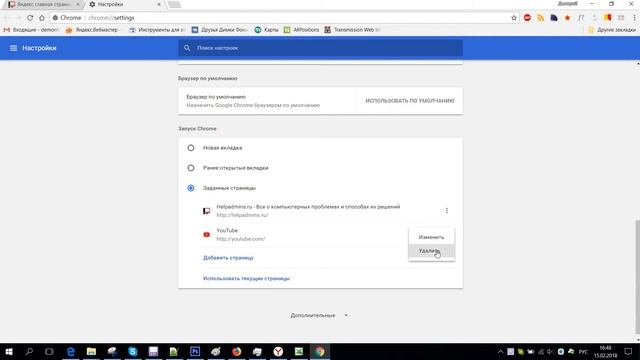
Task: Choose Изменить in the context menu
Action: [431, 237]
